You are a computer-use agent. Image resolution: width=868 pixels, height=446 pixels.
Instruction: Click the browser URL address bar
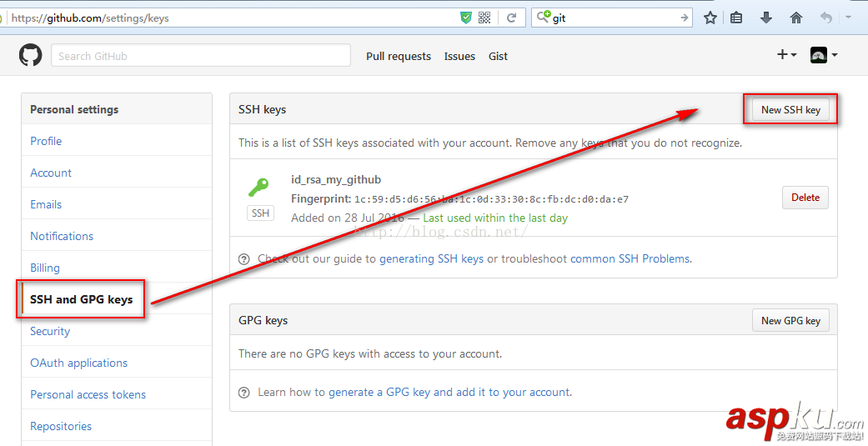pyautogui.click(x=233, y=18)
